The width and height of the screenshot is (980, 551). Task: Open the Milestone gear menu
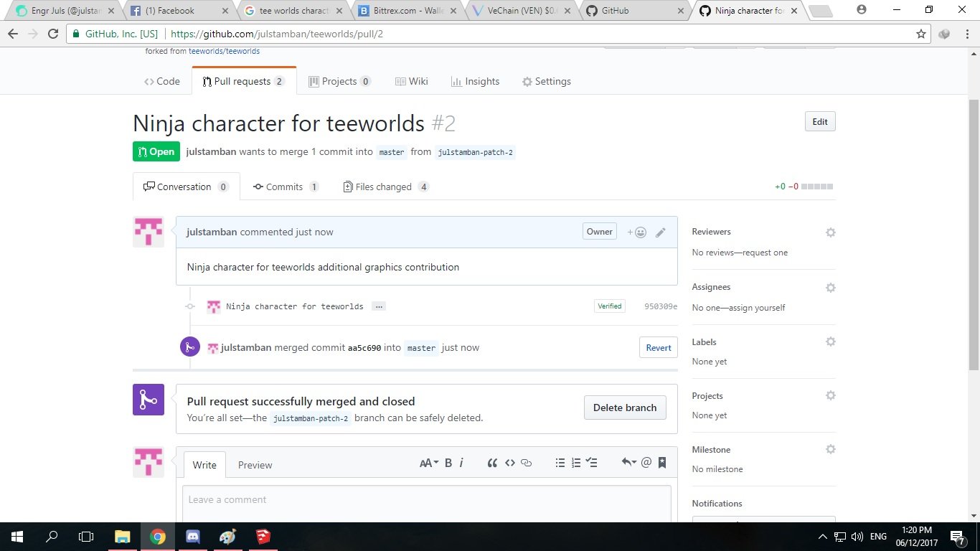pos(830,450)
